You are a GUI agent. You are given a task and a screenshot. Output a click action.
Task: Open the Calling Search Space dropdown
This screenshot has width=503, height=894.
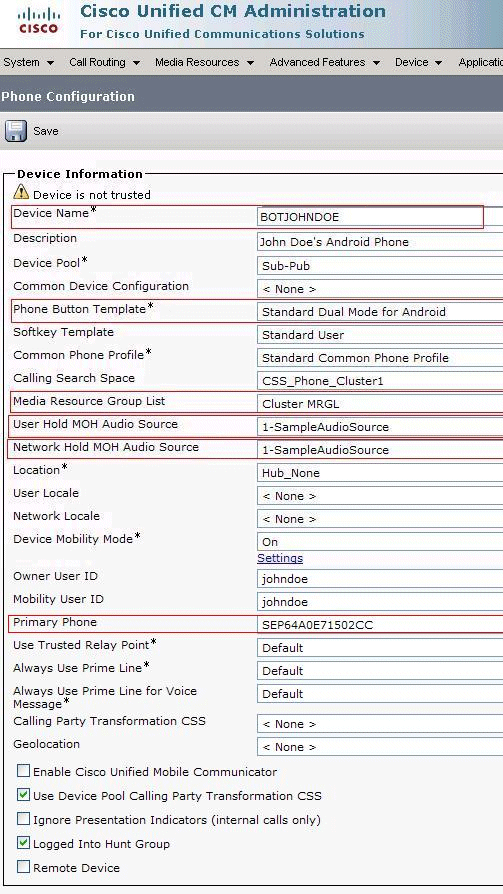point(380,381)
